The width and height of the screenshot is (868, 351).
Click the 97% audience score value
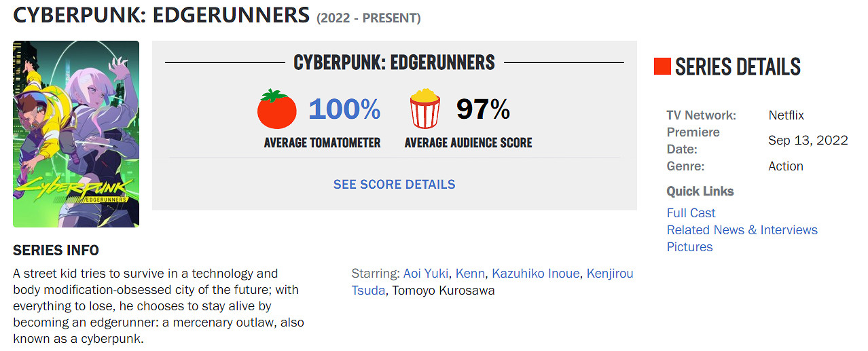point(483,109)
